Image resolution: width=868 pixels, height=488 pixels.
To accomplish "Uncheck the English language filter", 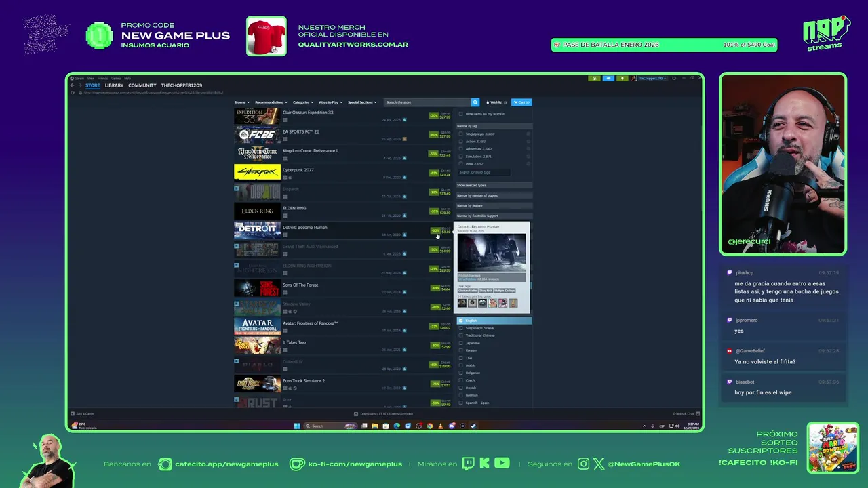I will point(461,321).
